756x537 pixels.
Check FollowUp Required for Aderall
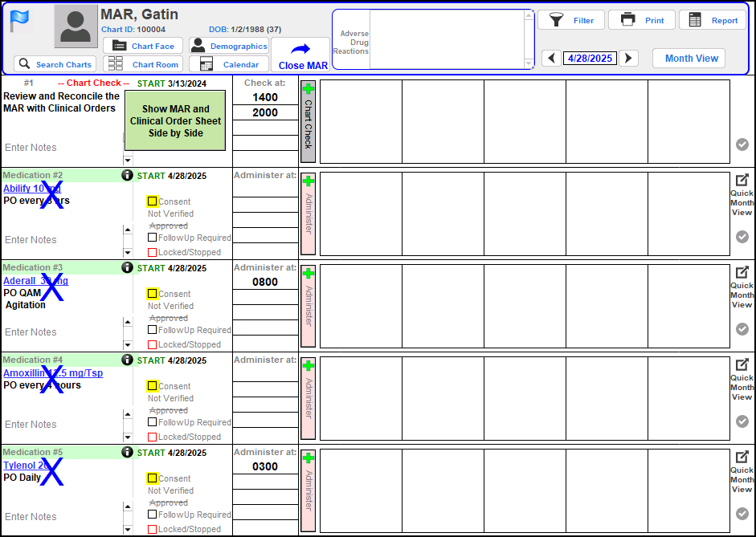[152, 330]
